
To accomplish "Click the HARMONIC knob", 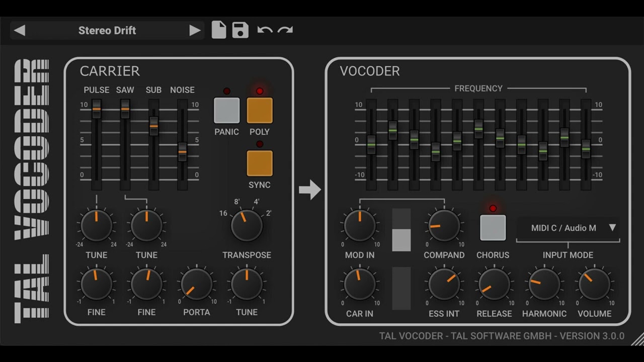I will point(544,284).
